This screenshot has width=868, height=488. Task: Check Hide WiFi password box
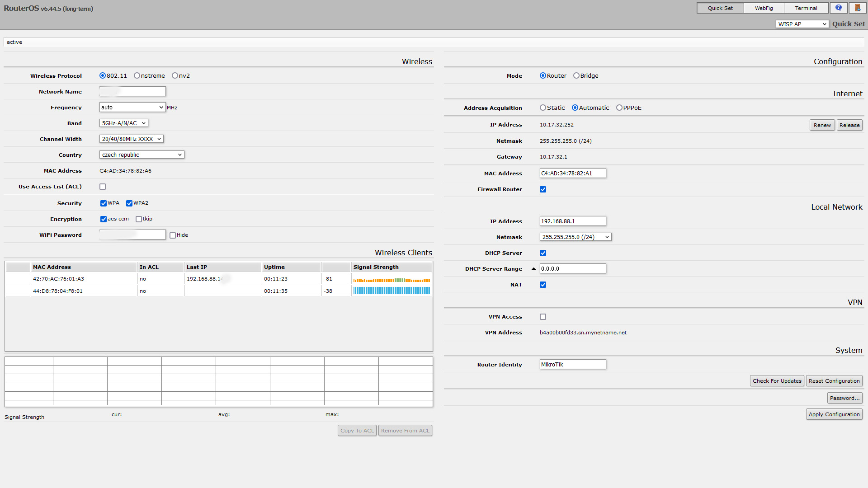(173, 235)
